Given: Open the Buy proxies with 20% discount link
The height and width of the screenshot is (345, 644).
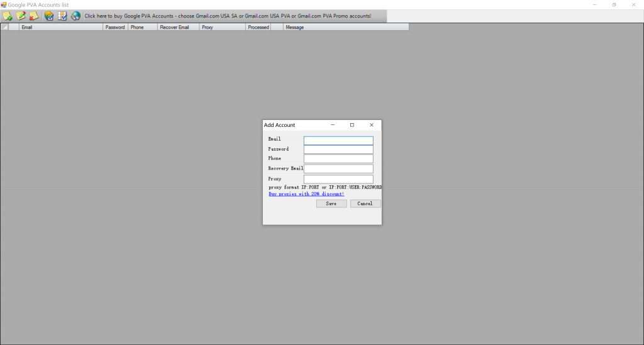Looking at the screenshot, I should pos(306,194).
